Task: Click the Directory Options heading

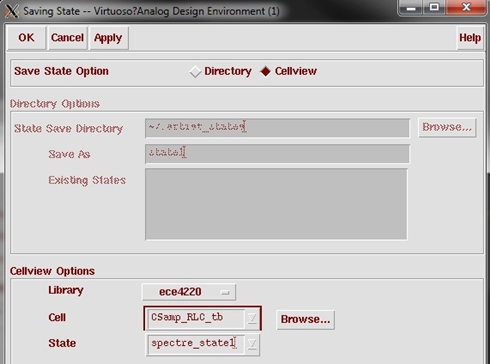Action: [55, 104]
